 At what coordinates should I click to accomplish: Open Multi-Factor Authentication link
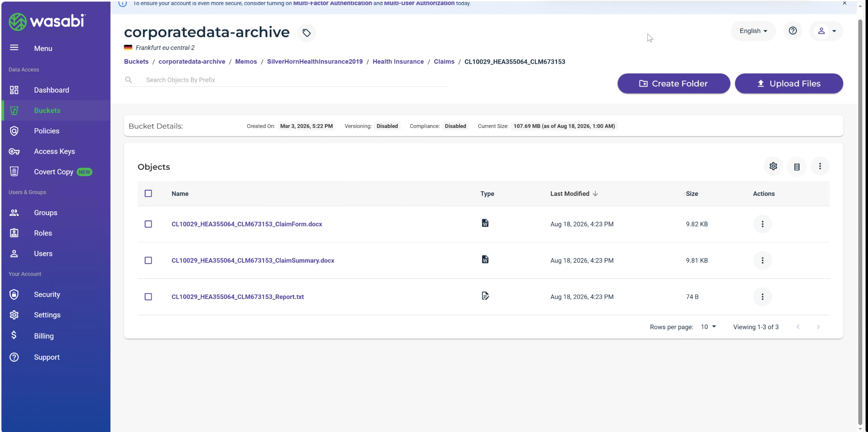(332, 3)
